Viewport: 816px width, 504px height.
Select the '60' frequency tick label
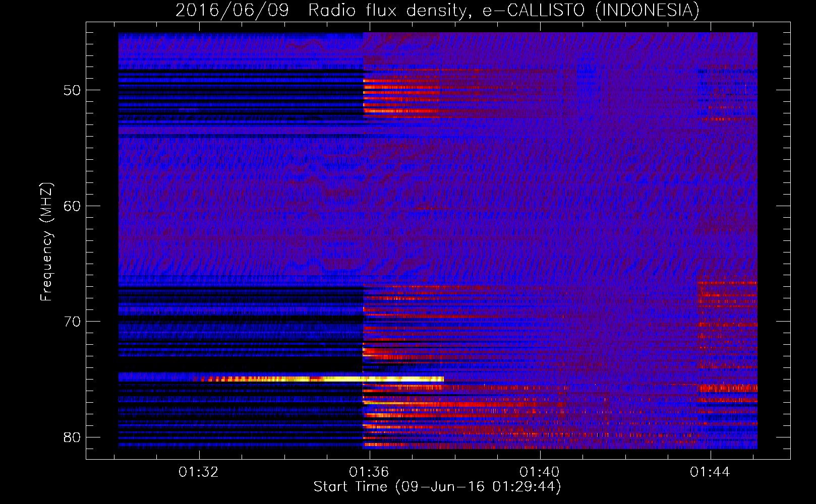point(72,206)
